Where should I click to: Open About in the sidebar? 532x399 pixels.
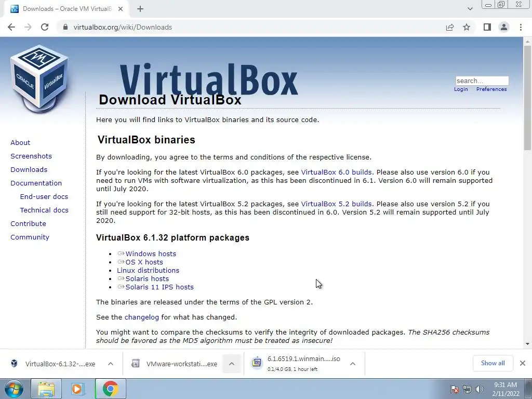[20, 142]
